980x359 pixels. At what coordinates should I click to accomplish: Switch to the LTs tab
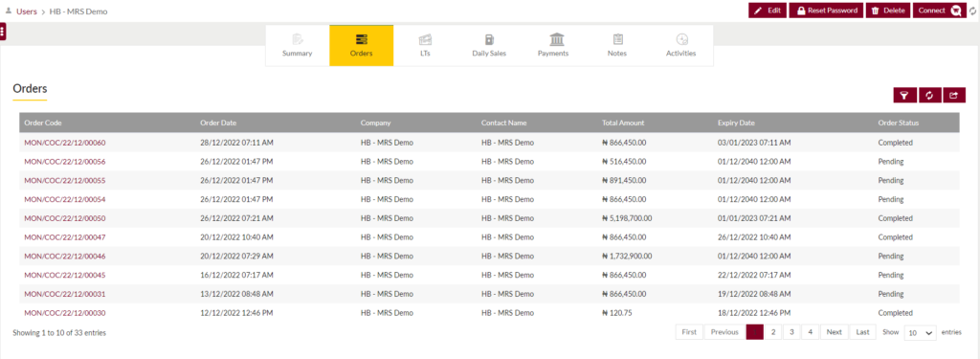click(x=425, y=46)
